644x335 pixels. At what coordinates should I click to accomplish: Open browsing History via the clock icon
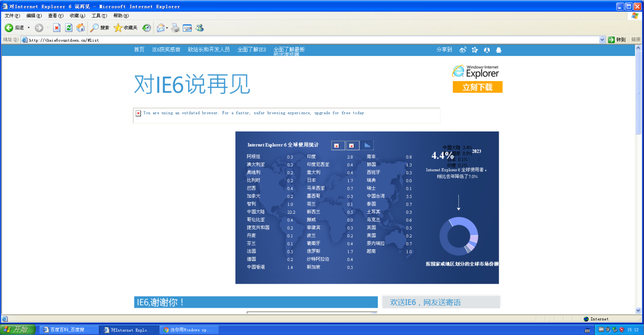pyautogui.click(x=145, y=28)
